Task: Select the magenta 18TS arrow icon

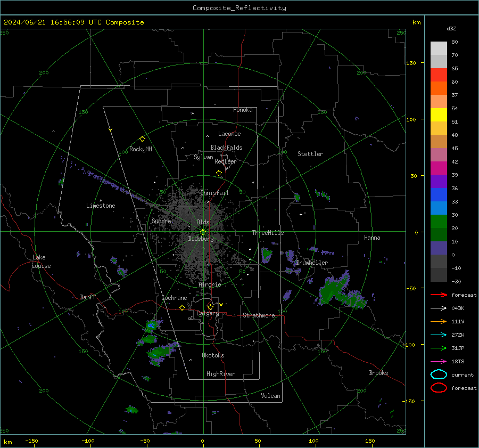Action: pos(439,362)
